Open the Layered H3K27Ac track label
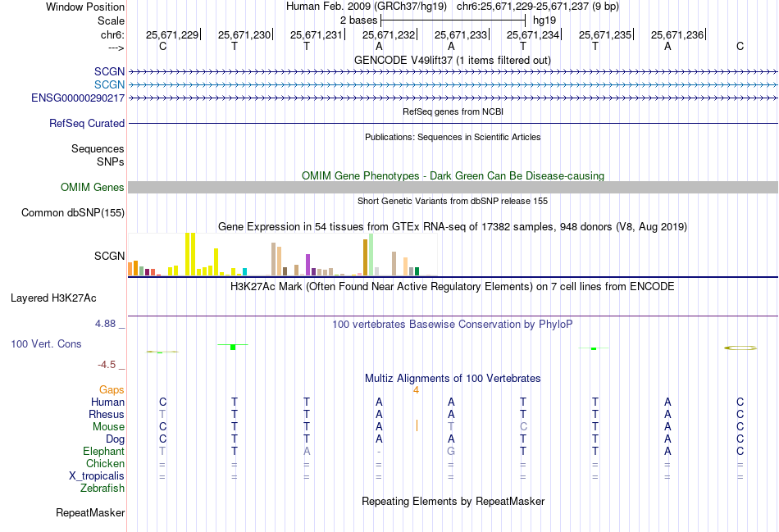The height and width of the screenshot is (532, 779). coord(53,298)
